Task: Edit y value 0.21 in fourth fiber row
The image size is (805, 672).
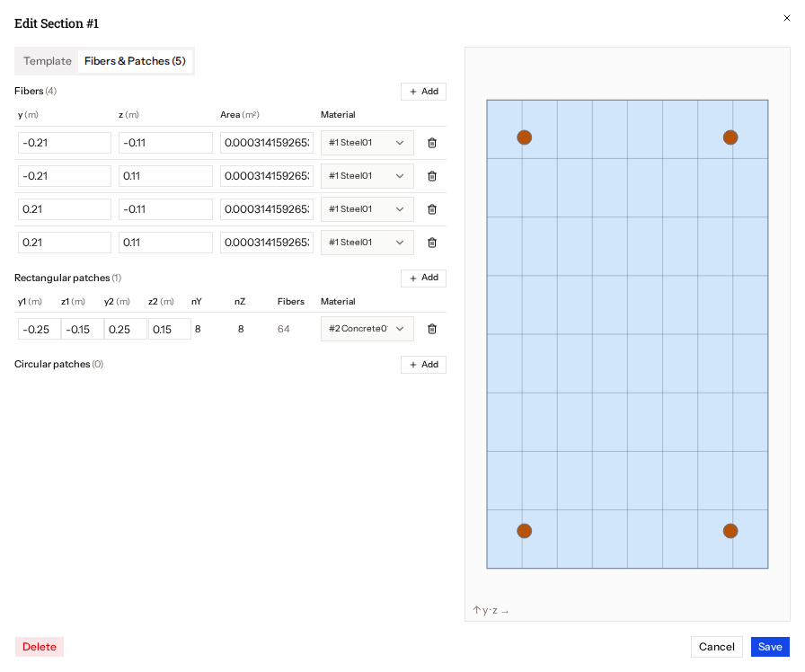Action: click(x=65, y=243)
